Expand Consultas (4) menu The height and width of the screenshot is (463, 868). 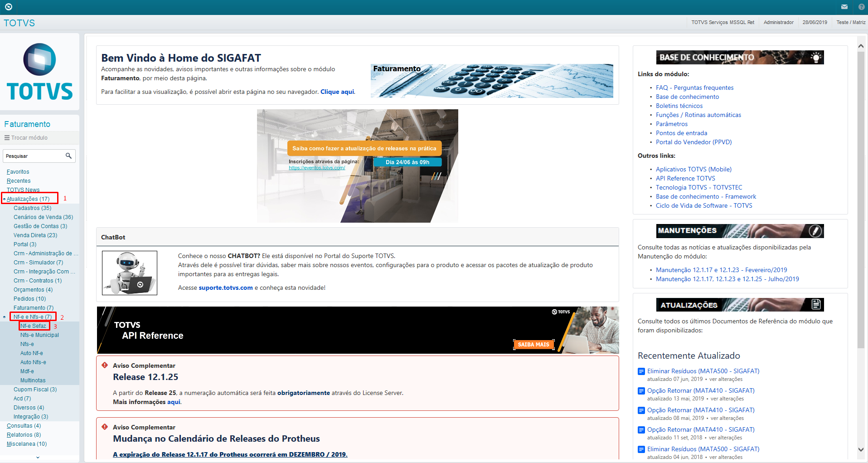coord(24,426)
